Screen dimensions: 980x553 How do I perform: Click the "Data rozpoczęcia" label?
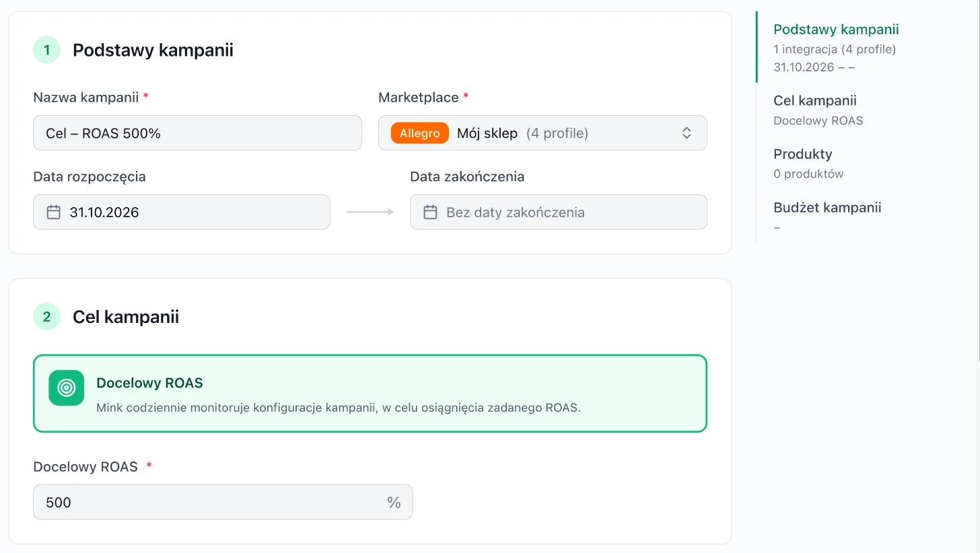90,177
